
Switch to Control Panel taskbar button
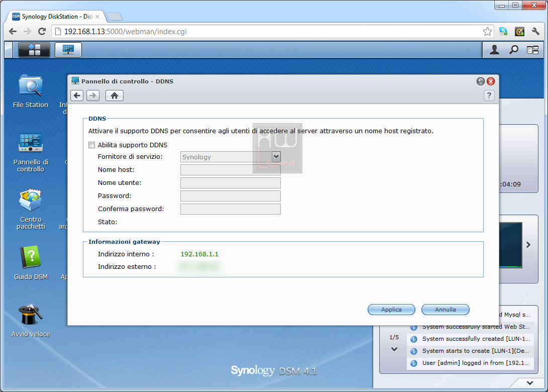tap(68, 50)
